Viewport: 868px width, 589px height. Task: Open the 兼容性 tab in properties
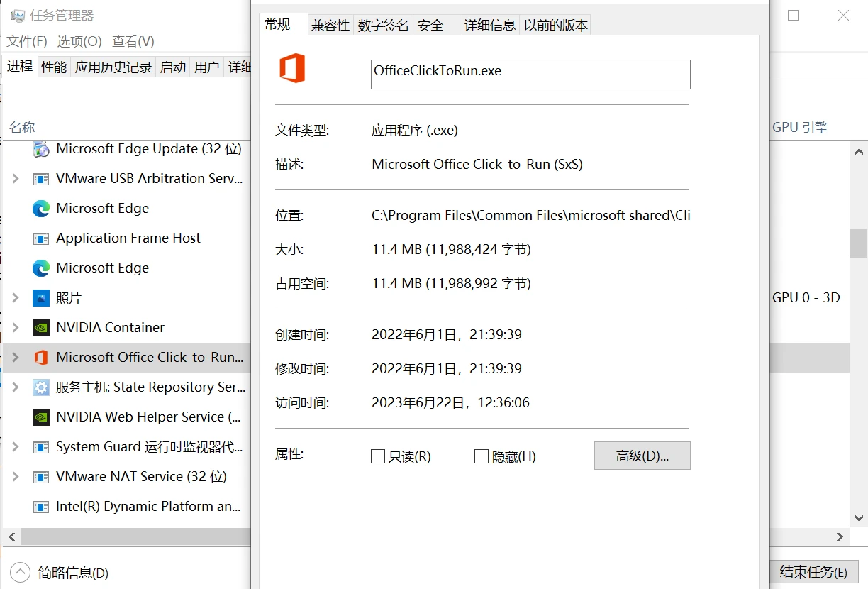point(330,25)
